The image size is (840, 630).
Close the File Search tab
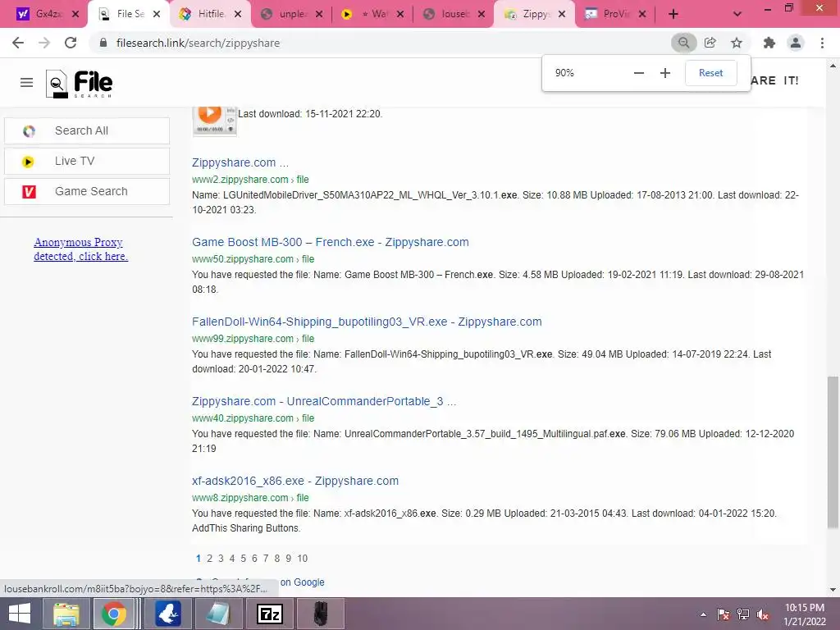click(x=157, y=15)
